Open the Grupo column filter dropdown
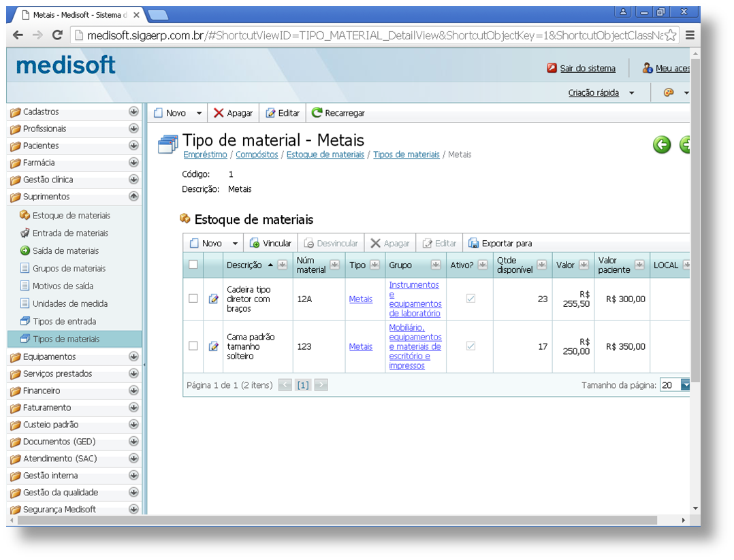 click(x=436, y=265)
